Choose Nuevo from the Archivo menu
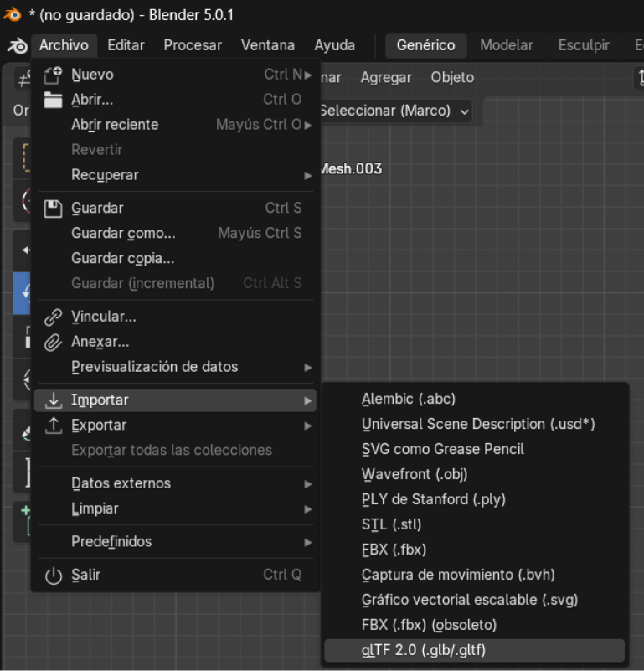644x671 pixels. coord(175,75)
